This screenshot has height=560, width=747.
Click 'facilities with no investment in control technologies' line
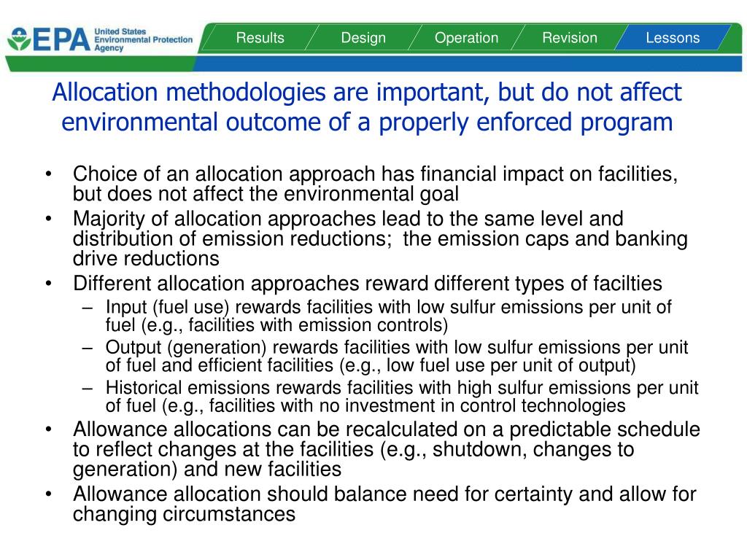pyautogui.click(x=365, y=405)
